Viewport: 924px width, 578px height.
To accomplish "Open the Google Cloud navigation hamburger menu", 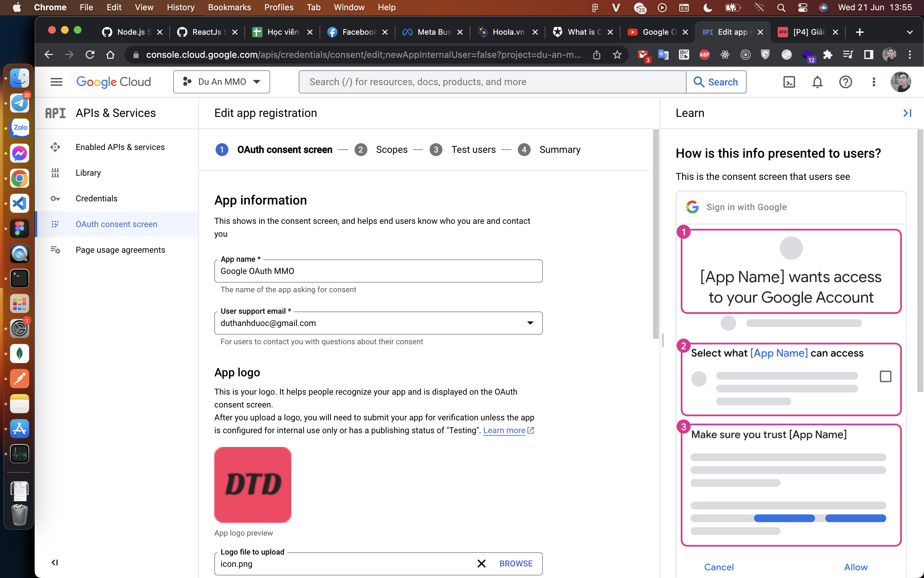I will click(56, 82).
